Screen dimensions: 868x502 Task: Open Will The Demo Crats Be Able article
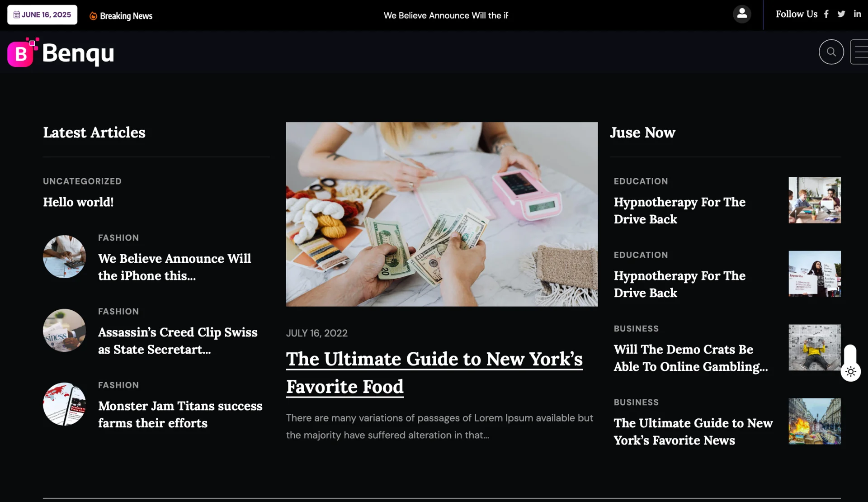click(691, 358)
